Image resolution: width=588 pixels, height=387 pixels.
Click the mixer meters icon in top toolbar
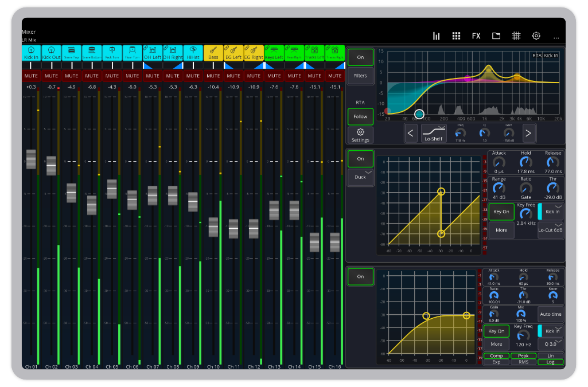pyautogui.click(x=437, y=36)
